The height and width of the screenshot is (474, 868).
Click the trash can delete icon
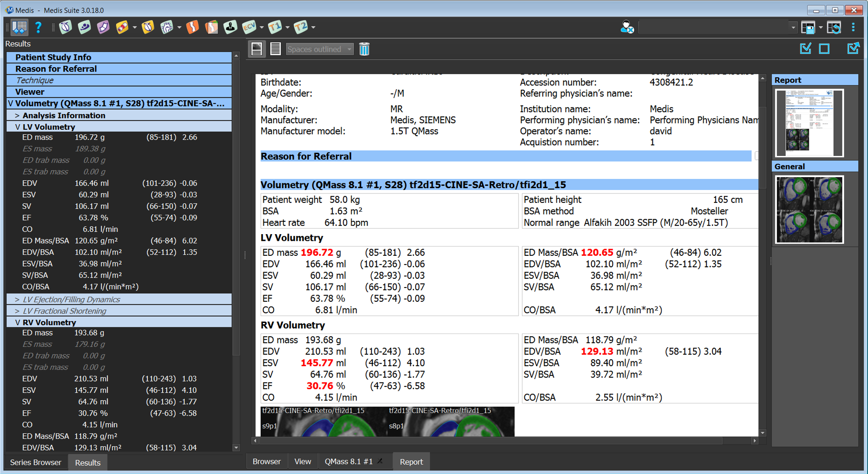pyautogui.click(x=364, y=49)
